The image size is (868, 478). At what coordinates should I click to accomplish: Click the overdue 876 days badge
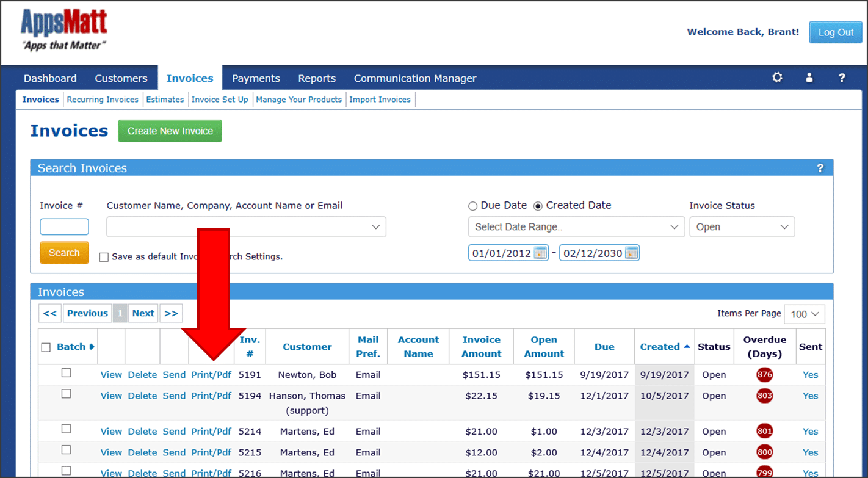click(x=764, y=375)
